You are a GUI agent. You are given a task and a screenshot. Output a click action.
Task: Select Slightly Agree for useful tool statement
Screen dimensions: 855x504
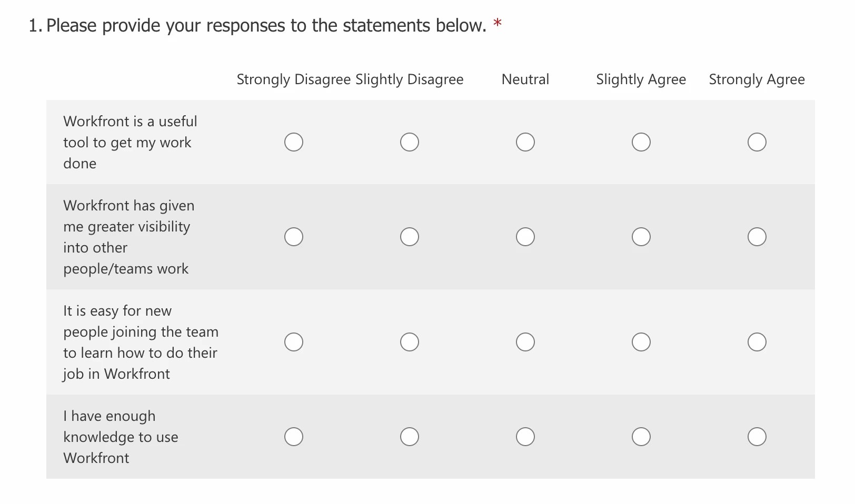coord(641,142)
